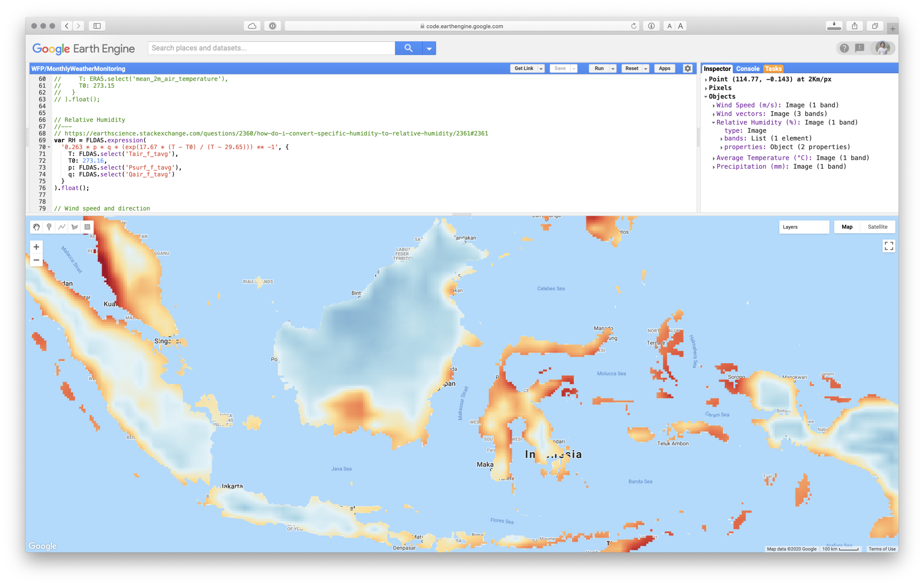
Task: Toggle fullscreen map view
Action: [x=889, y=246]
